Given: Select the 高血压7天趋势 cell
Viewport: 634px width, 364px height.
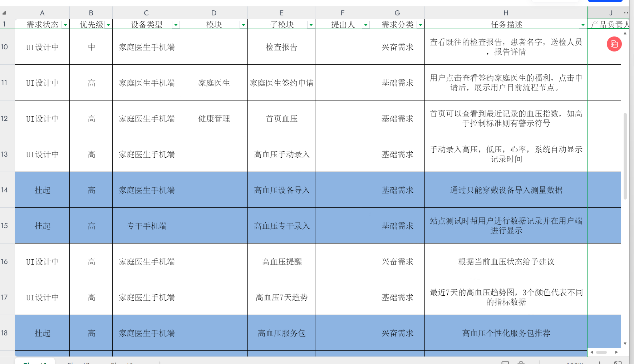Looking at the screenshot, I should pyautogui.click(x=281, y=297).
